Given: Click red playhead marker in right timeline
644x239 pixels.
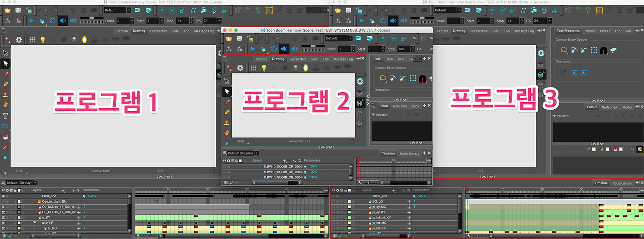Looking at the screenshot, I should click(467, 190).
